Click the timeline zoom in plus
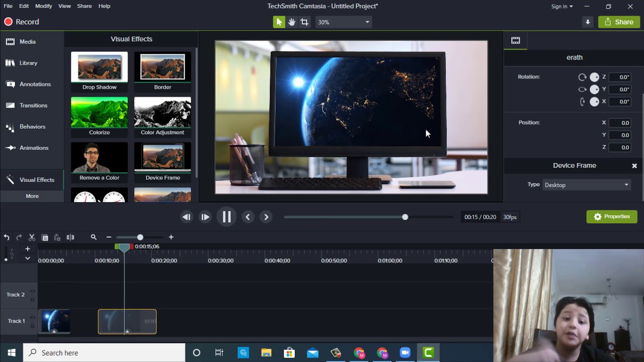 [171, 237]
